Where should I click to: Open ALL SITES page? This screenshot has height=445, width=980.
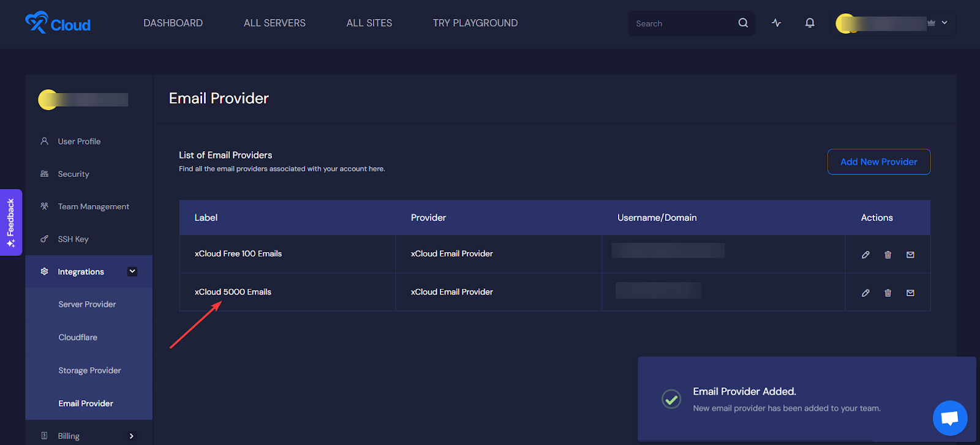click(x=369, y=23)
